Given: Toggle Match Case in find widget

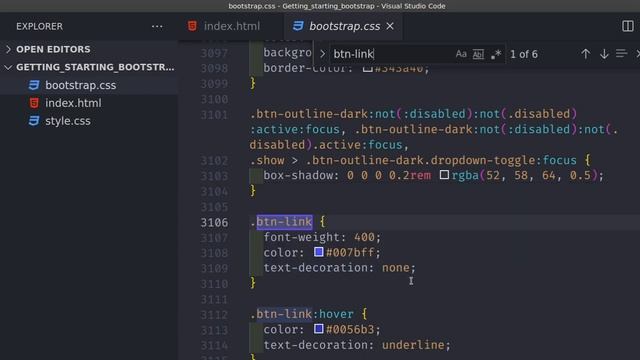Looking at the screenshot, I should pos(461,54).
